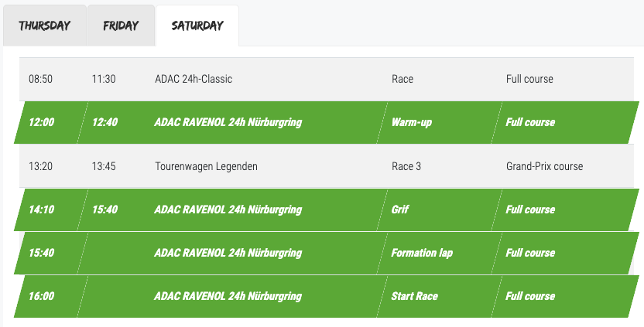
Task: Select the 12:00 start time
Action: (41, 122)
